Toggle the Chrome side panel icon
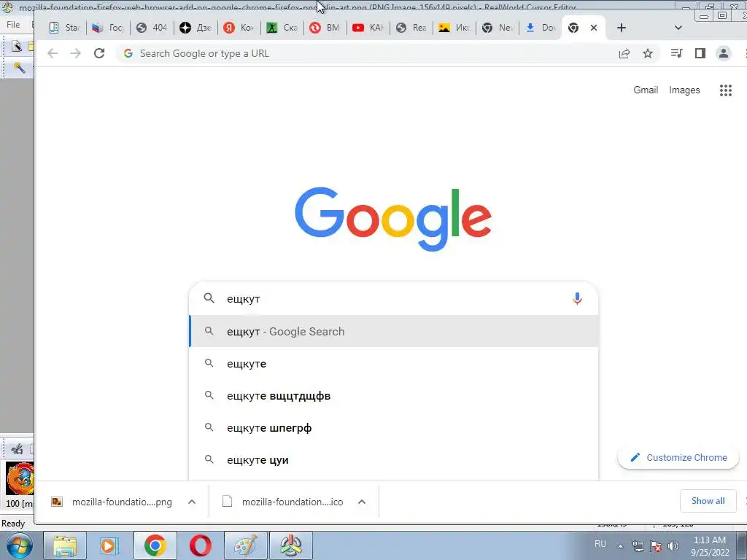The height and width of the screenshot is (560, 747). [700, 53]
